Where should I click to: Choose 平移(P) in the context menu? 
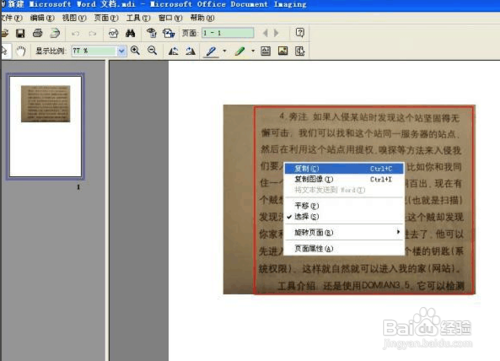click(x=344, y=206)
